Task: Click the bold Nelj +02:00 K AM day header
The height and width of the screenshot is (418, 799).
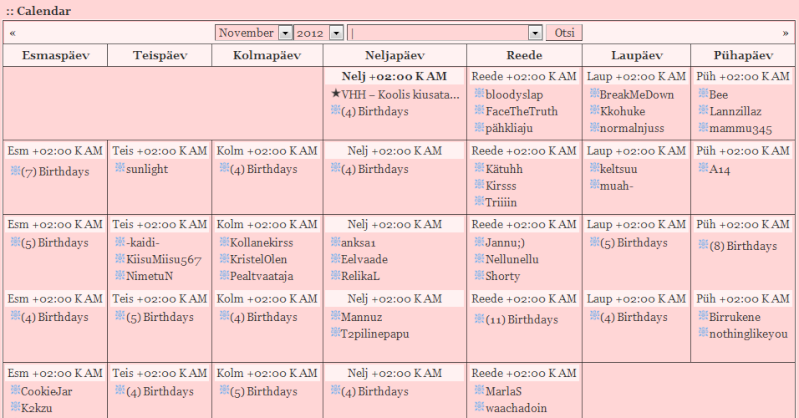Action: [x=394, y=76]
